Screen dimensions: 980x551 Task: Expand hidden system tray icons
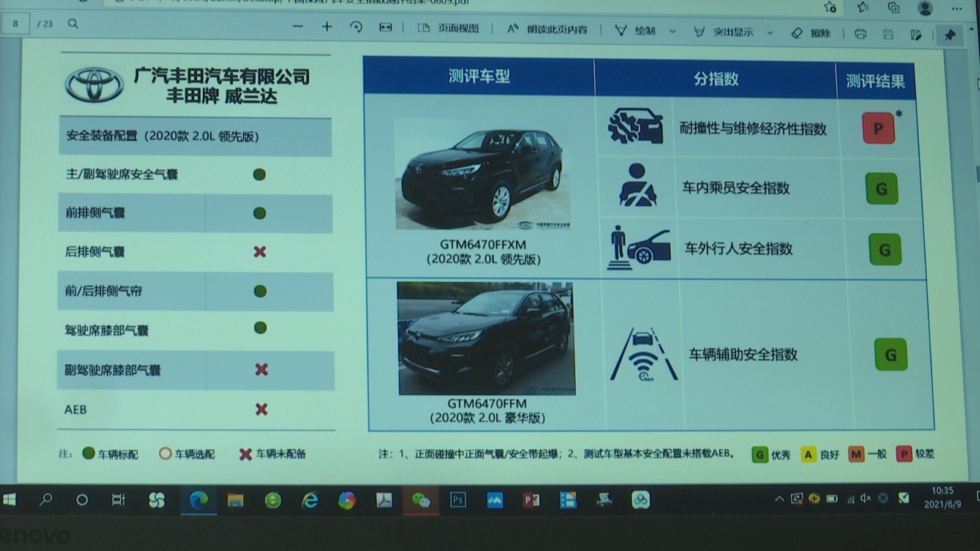click(780, 499)
